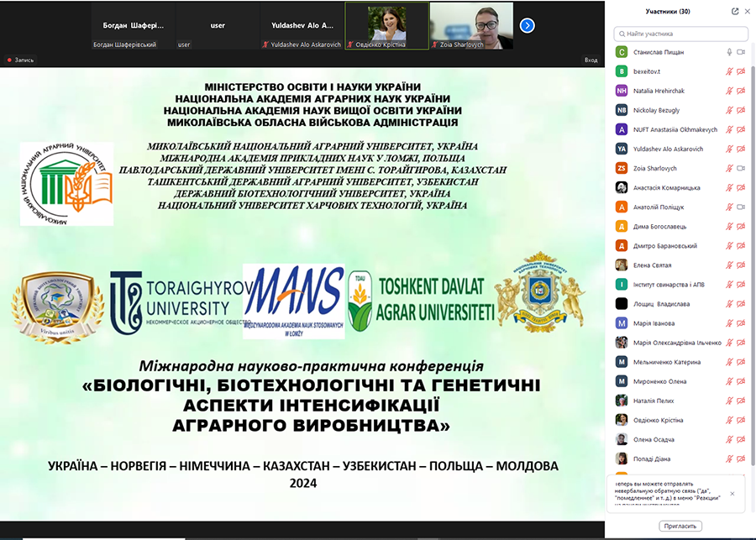Click the NH avatar of Natalia Hrehirchak
Viewport: 756px width, 540px height.
(622, 91)
